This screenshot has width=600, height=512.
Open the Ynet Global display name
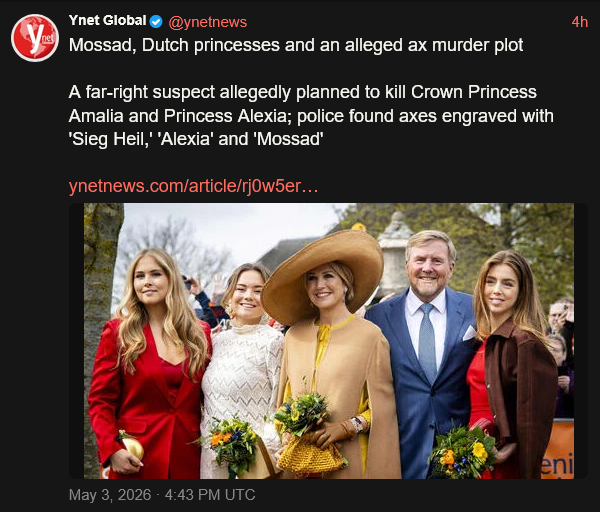click(108, 21)
